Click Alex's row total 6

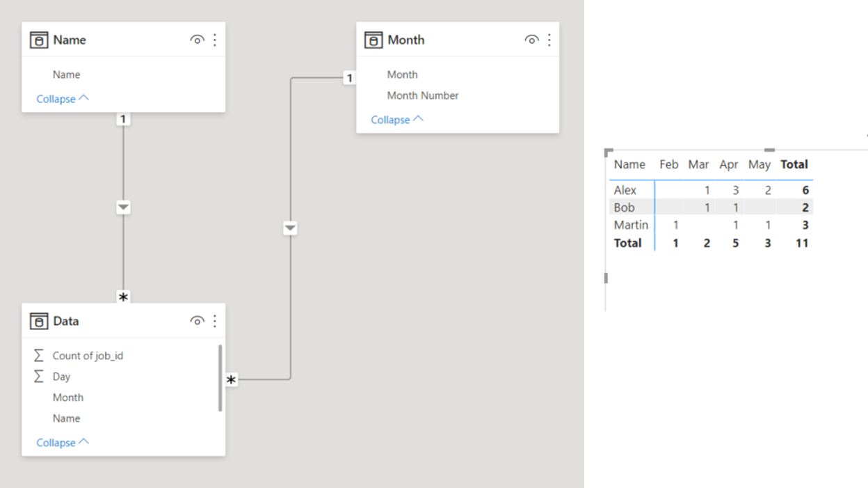pos(805,190)
